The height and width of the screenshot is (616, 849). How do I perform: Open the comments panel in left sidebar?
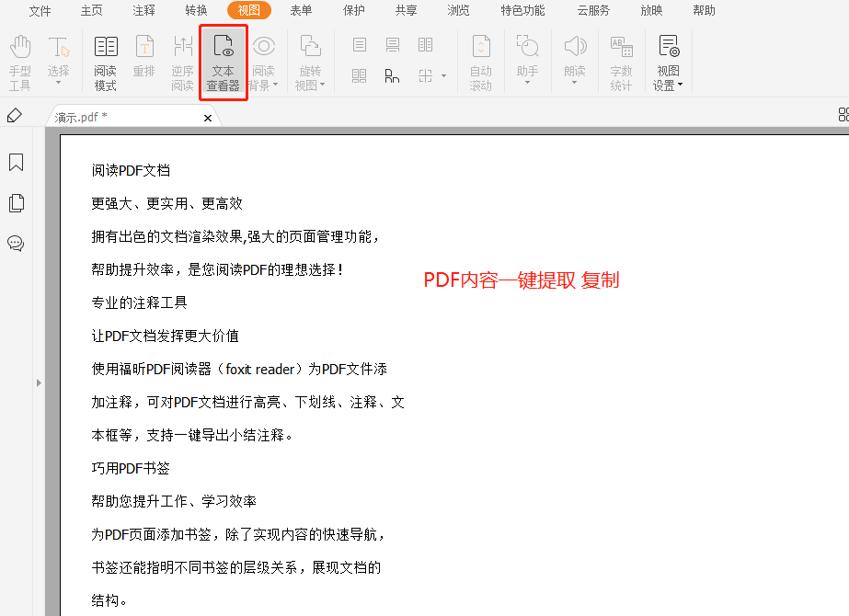click(16, 244)
